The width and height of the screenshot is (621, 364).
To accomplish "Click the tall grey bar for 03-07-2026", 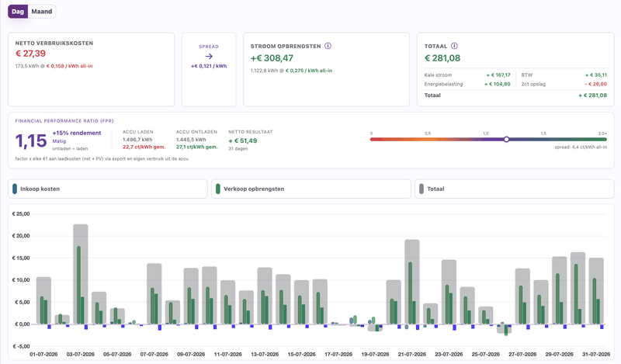I will pyautogui.click(x=81, y=274).
